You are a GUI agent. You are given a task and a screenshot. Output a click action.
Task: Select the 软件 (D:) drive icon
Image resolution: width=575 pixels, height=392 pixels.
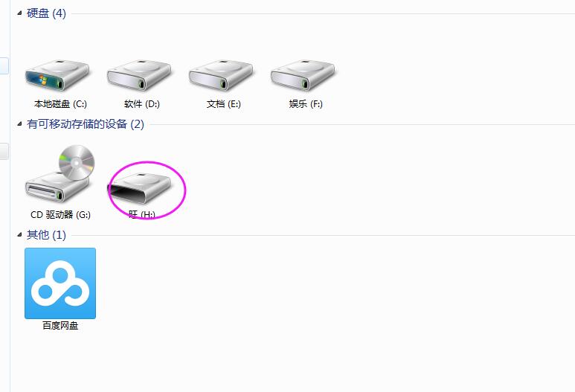click(x=139, y=76)
